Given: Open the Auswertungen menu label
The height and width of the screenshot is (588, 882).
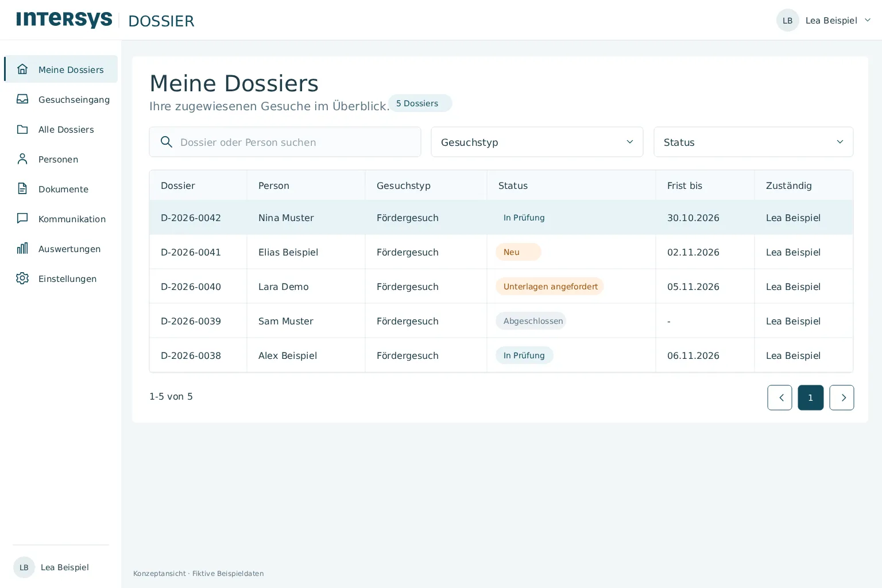Looking at the screenshot, I should click(x=69, y=249).
